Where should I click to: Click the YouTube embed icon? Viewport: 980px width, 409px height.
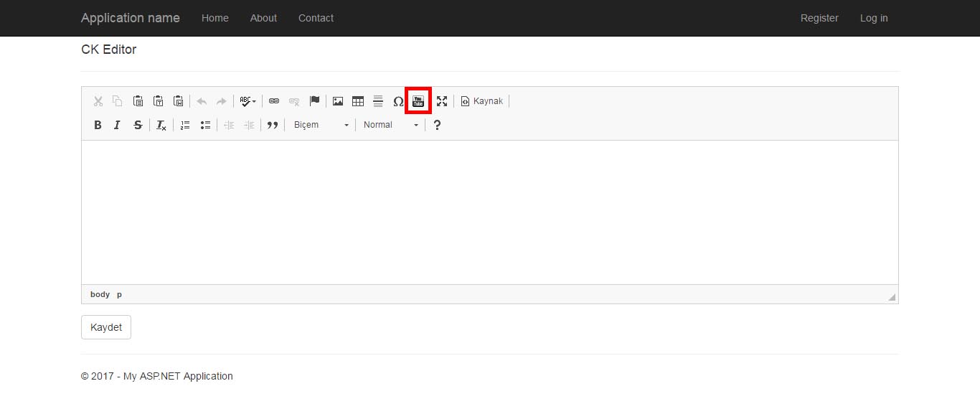coord(418,101)
